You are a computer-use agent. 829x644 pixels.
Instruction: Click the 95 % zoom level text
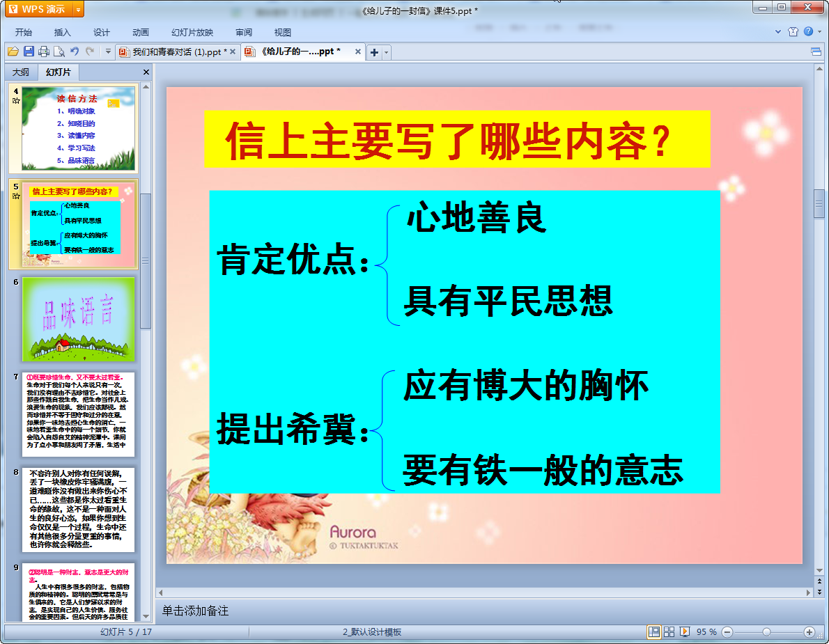click(x=706, y=632)
